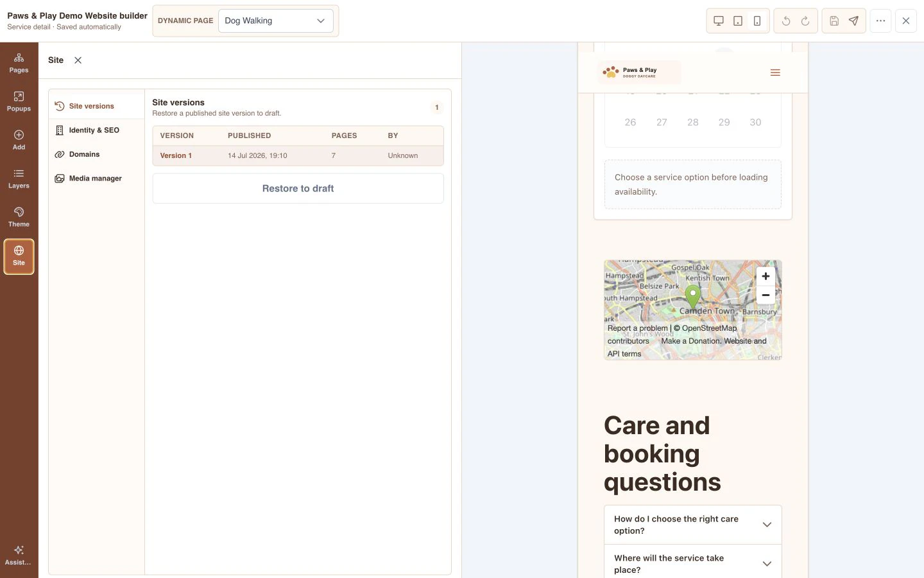Click the version count badge '1'
The image size is (924, 578).
coord(437,107)
